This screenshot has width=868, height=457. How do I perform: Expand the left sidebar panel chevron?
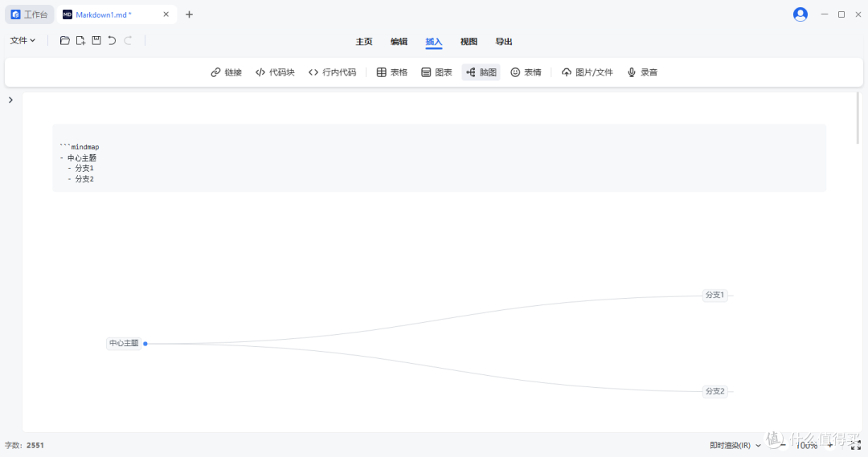(x=10, y=100)
